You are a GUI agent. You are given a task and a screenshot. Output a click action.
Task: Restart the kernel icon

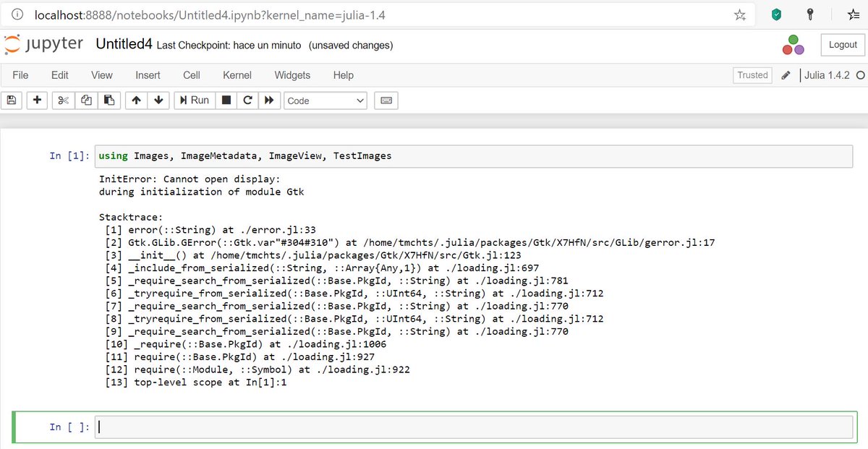click(x=247, y=101)
